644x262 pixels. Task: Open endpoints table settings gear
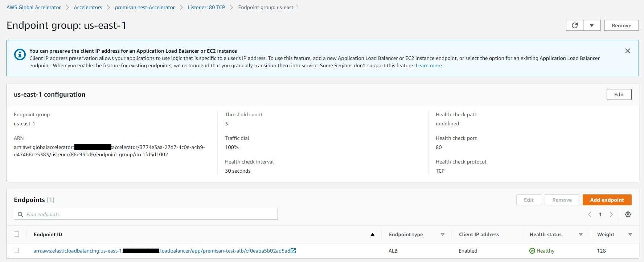coord(628,214)
